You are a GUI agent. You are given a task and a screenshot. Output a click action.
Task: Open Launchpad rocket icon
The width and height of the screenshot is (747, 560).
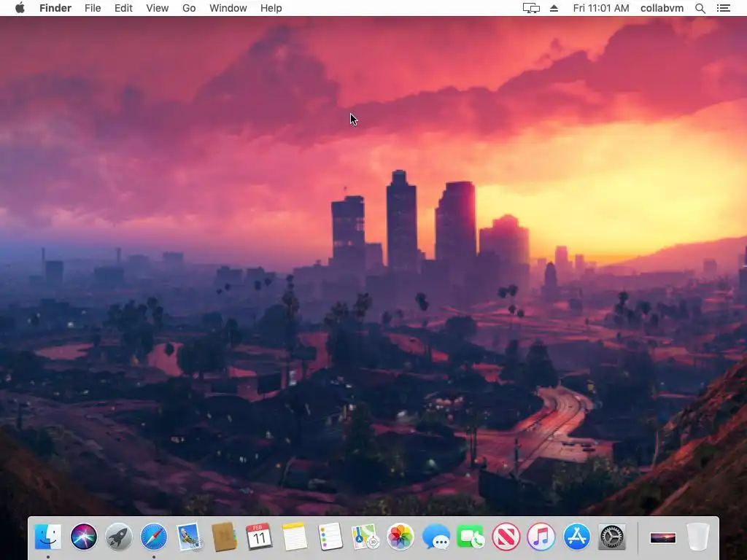[x=119, y=537]
